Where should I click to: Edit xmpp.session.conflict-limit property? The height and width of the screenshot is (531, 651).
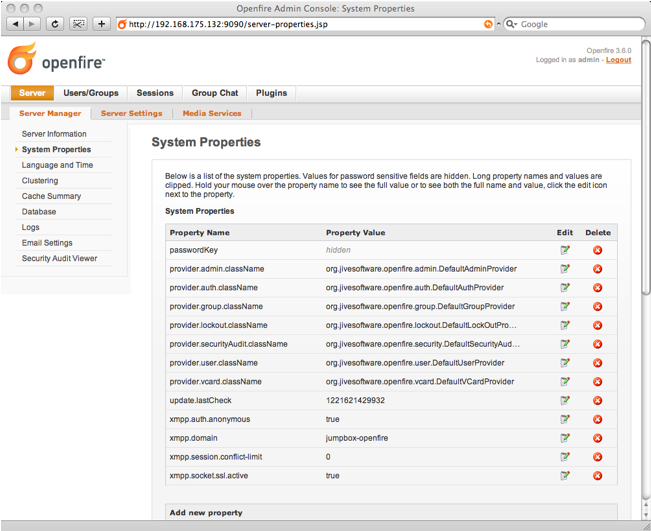point(565,457)
